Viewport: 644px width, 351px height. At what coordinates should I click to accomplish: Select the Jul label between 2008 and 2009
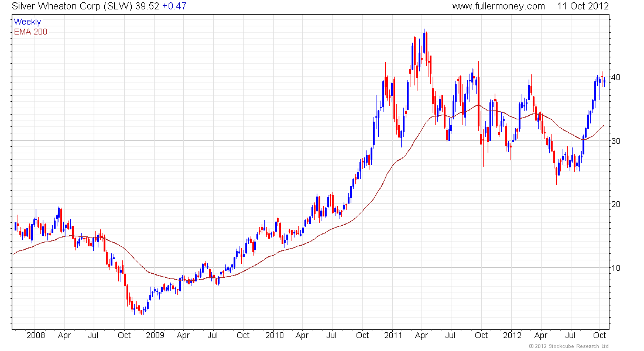(x=94, y=335)
